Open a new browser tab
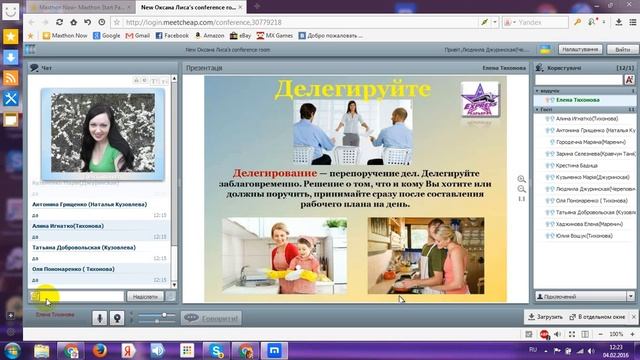This screenshot has width=640, height=360. (x=257, y=7)
